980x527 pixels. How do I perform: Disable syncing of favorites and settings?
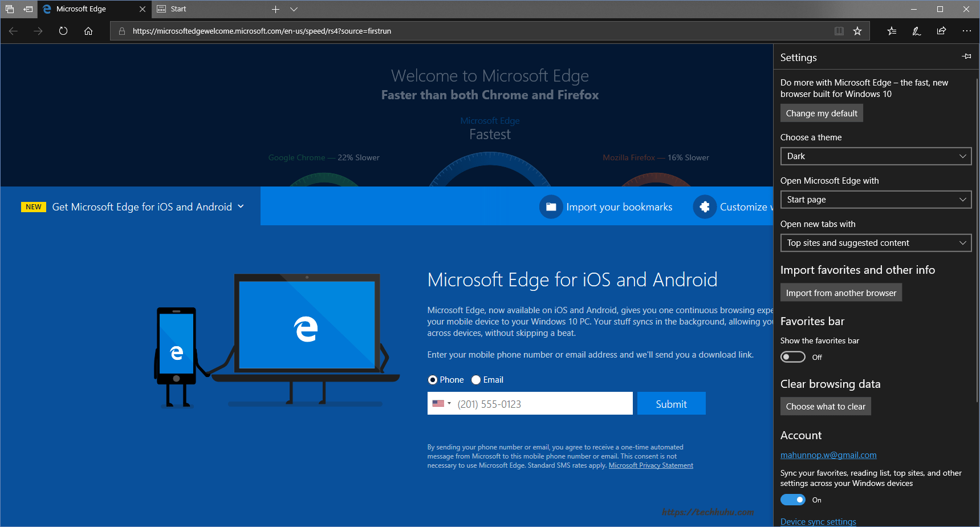(x=792, y=499)
